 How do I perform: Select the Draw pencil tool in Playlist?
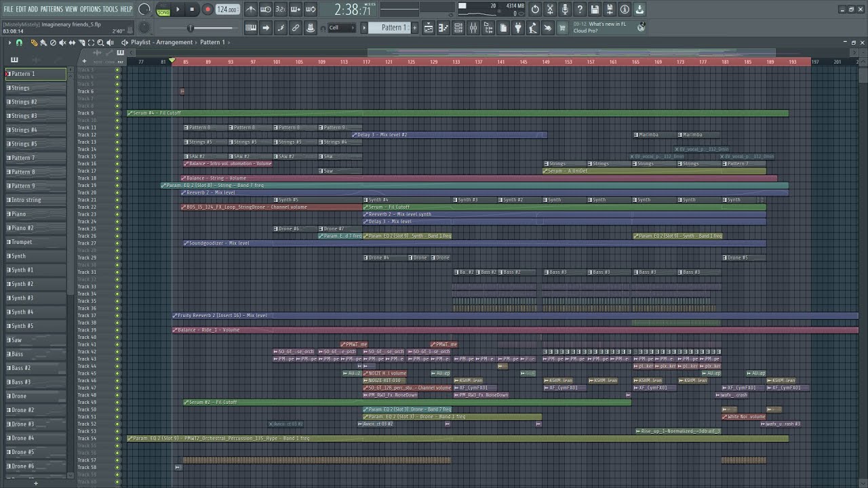[x=35, y=42]
